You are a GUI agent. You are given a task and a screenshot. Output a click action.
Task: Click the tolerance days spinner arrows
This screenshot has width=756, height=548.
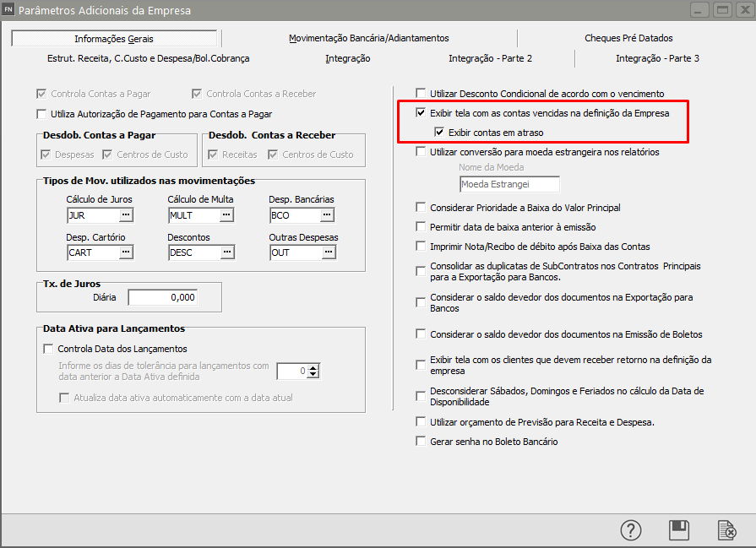point(313,371)
